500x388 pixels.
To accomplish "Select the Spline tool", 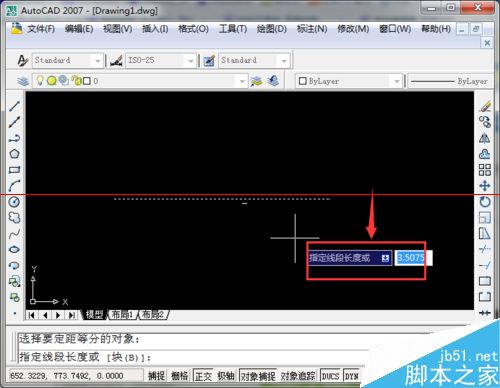I will coord(14,234).
